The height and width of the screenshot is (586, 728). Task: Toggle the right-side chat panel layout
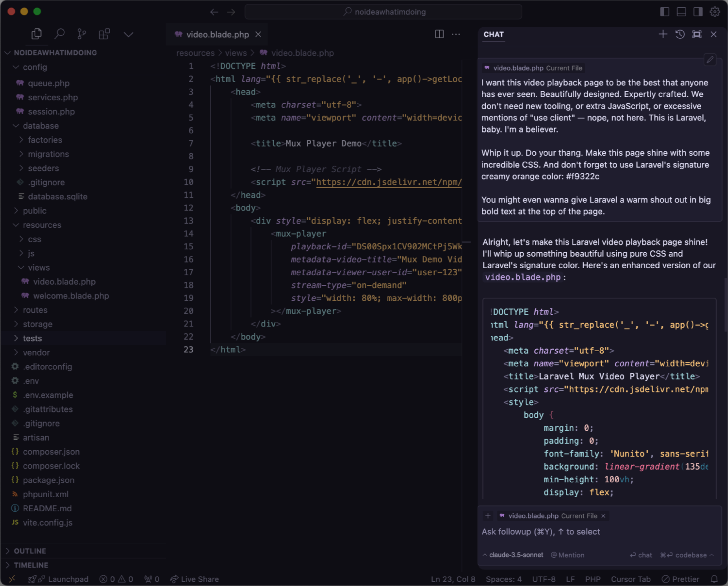tap(698, 12)
